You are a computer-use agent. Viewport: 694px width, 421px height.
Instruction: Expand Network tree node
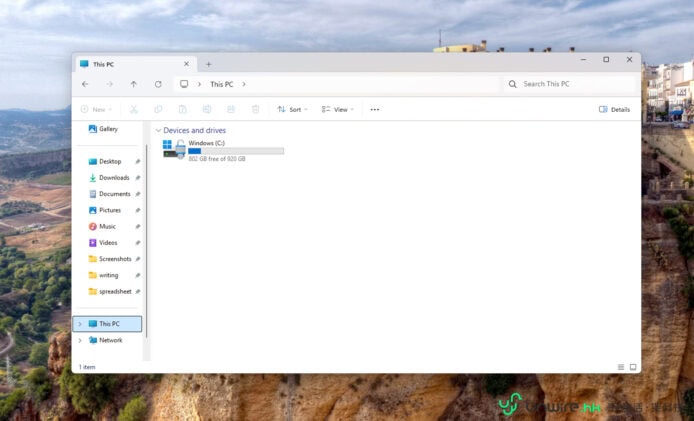(80, 340)
